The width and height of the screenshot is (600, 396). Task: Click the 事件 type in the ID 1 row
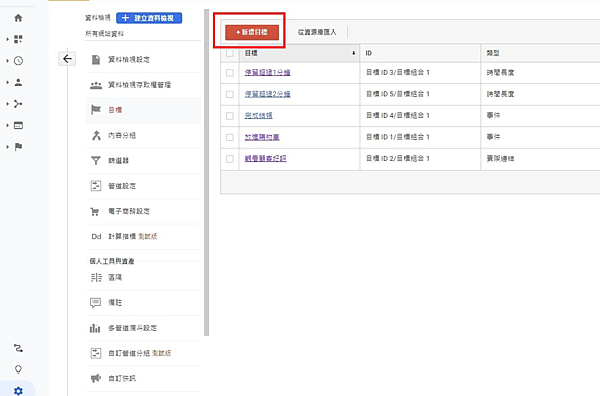tap(493, 137)
